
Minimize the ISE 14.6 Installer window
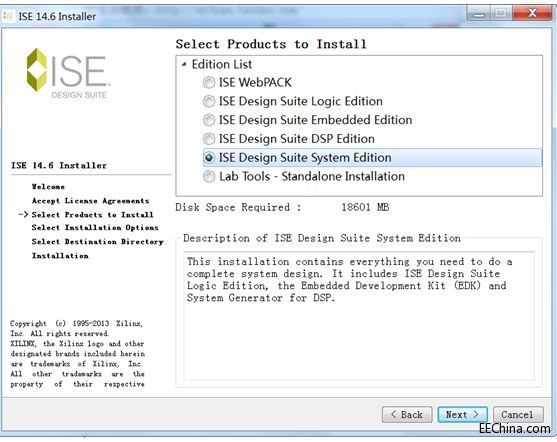pyautogui.click(x=478, y=14)
